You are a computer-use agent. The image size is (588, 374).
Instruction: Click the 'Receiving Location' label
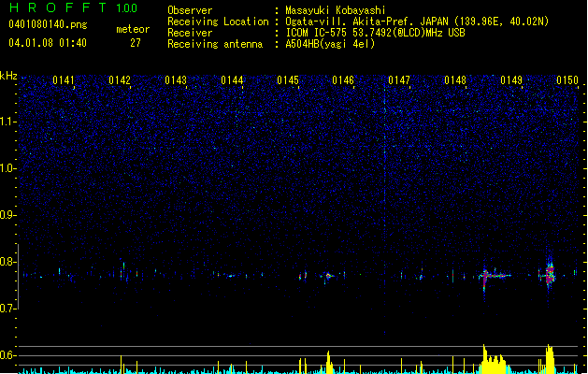pos(218,22)
